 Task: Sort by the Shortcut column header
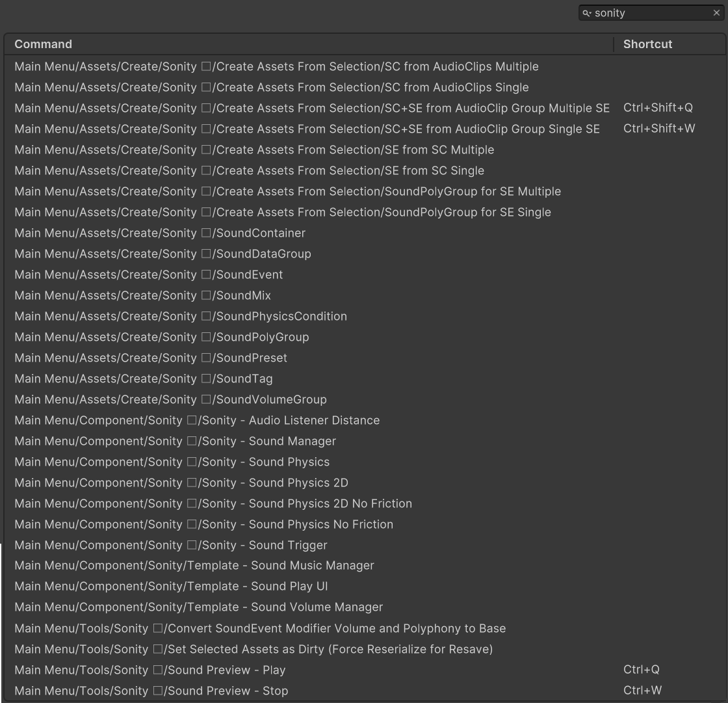click(x=670, y=44)
